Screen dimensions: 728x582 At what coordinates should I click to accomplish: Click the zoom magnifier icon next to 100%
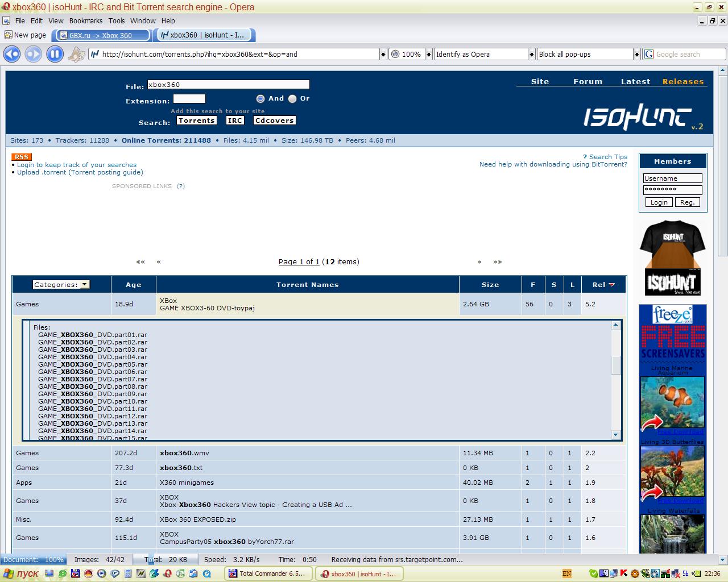click(x=395, y=55)
